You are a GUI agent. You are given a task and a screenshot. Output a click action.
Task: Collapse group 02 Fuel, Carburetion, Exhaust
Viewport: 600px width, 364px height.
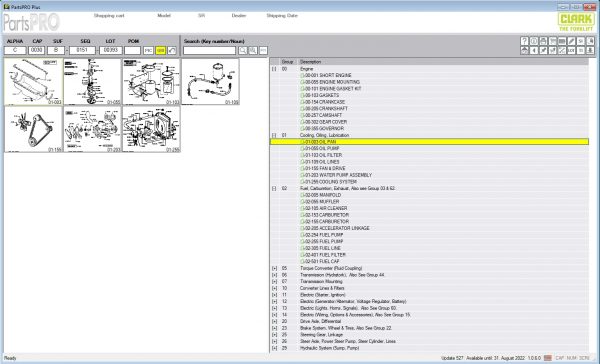click(x=274, y=188)
